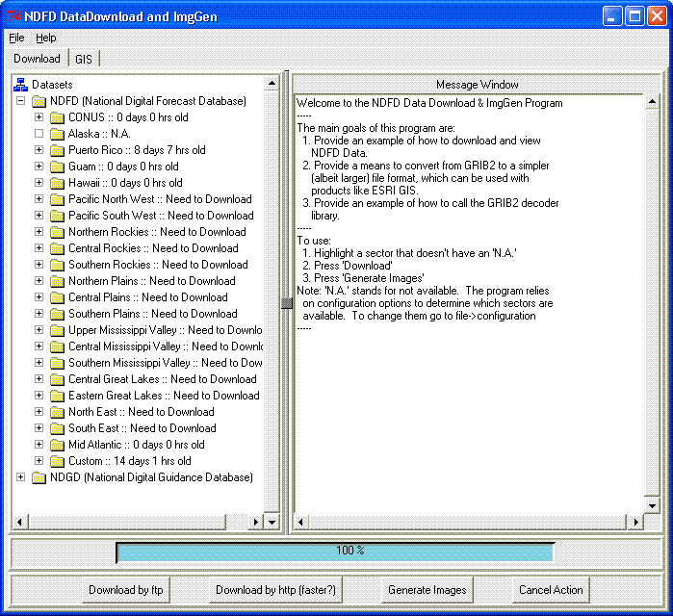This screenshot has height=616, width=673.
Task: Click the NDFD root folder icon
Action: (39, 101)
